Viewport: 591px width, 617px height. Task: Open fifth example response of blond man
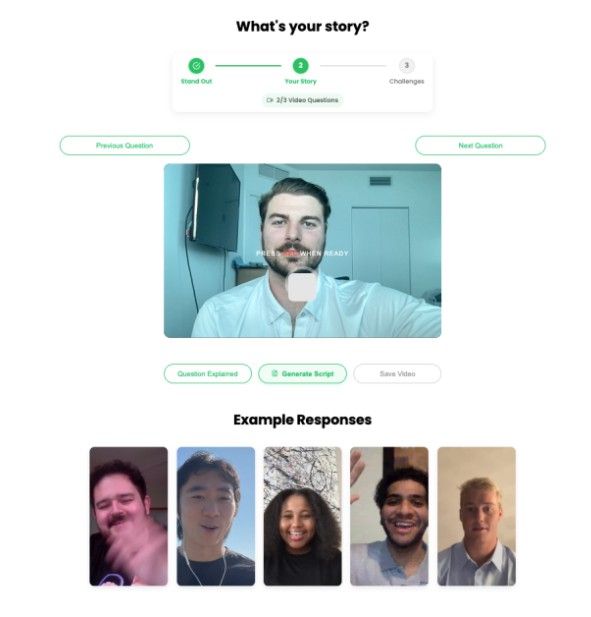coord(476,516)
